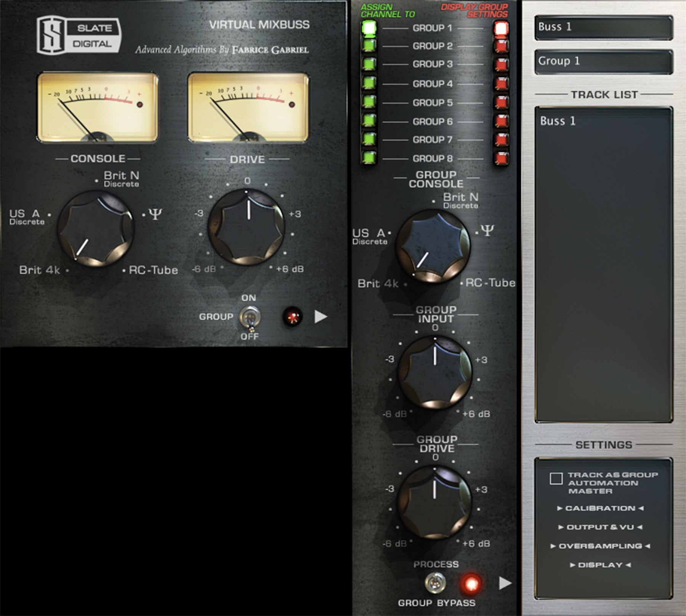This screenshot has width=686, height=616.
Task: Click the Group 1 name field
Action: pyautogui.click(x=603, y=61)
